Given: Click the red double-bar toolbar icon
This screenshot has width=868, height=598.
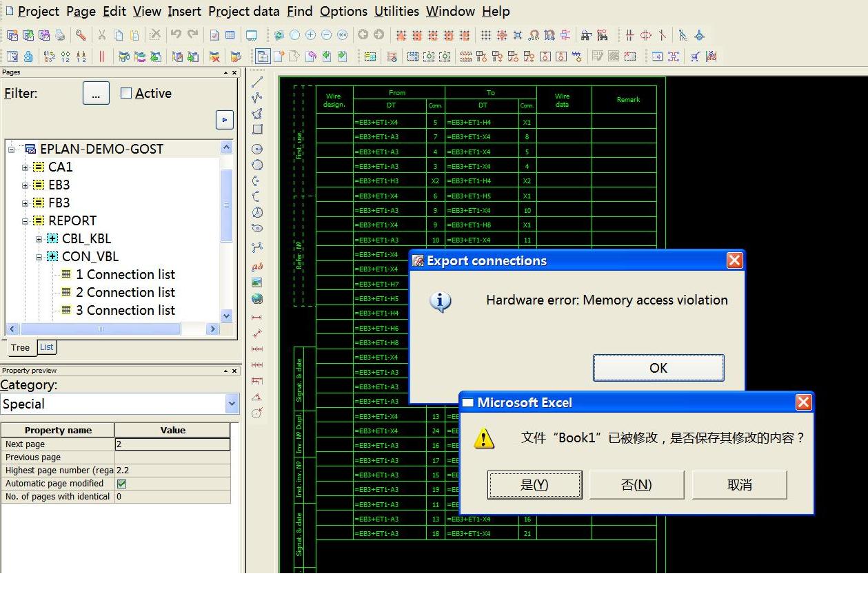Looking at the screenshot, I should [102, 56].
